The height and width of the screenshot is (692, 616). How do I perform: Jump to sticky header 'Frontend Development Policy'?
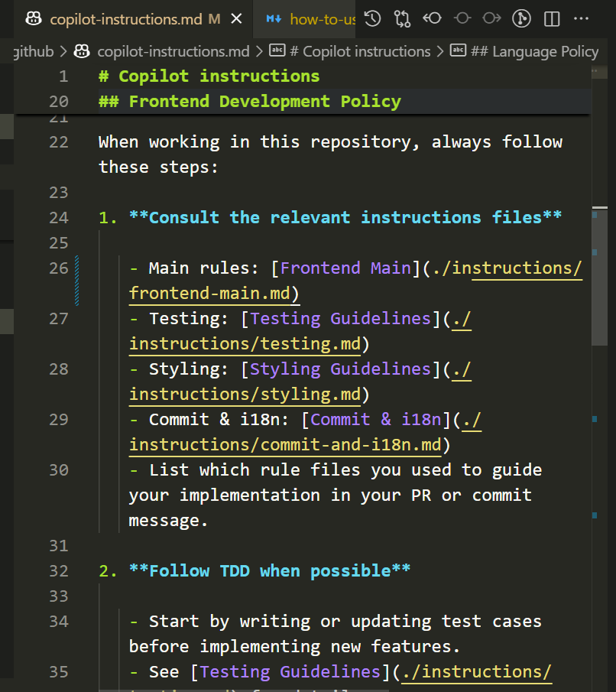(x=264, y=101)
